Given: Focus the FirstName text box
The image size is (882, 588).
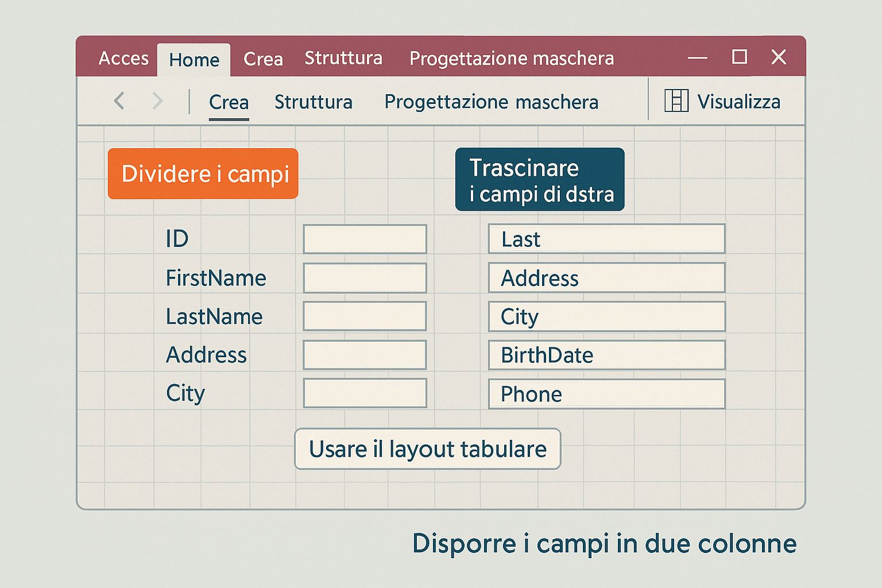Looking at the screenshot, I should 365,278.
